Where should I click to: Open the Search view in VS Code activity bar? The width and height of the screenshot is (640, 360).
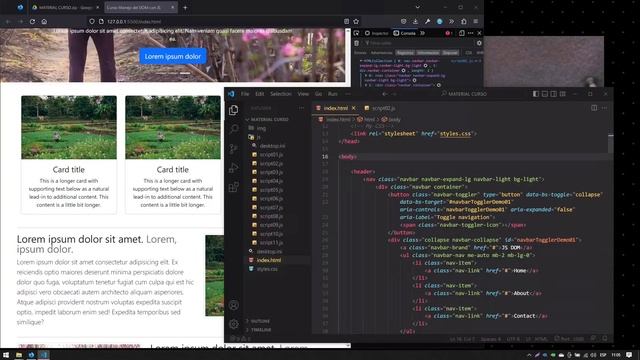[233, 129]
